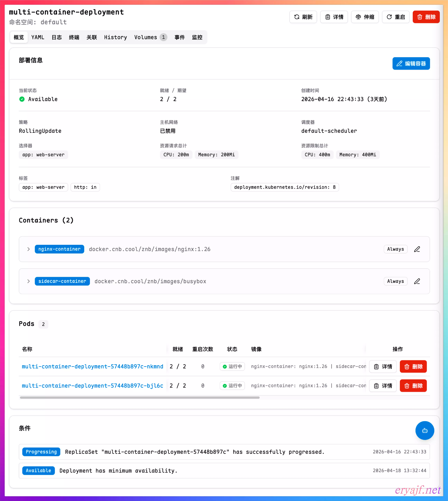448x501 pixels.
Task: Open pod link multi-container-deployment-57448b897c-bjl6c
Action: [x=92, y=386]
